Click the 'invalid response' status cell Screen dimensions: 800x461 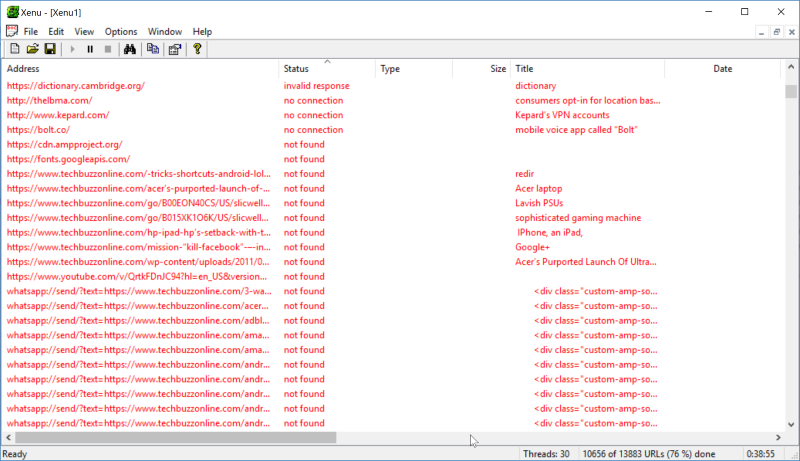(x=316, y=86)
